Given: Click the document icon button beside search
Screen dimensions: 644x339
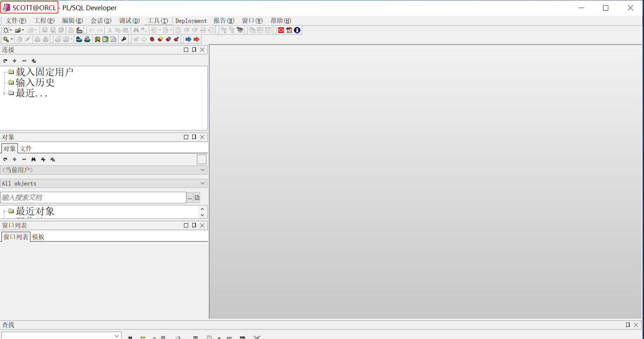Looking at the screenshot, I should [x=197, y=198].
